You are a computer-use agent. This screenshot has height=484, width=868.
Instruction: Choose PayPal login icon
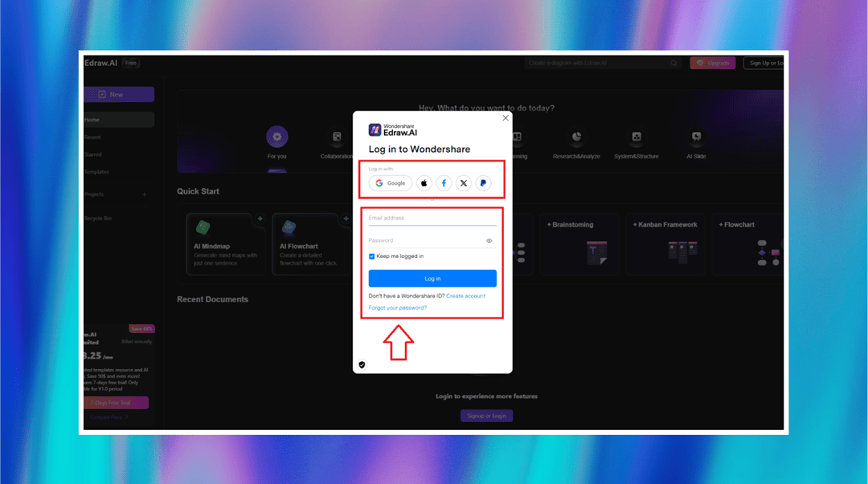483,183
